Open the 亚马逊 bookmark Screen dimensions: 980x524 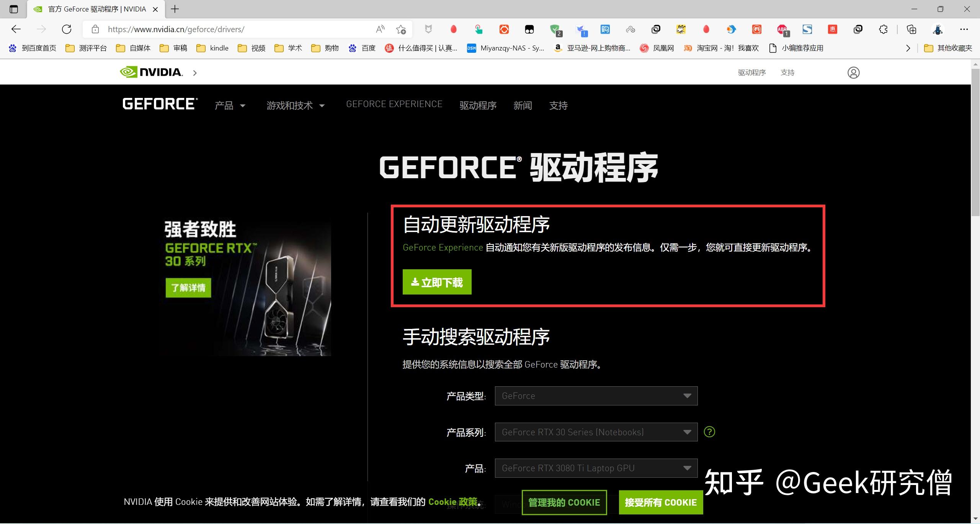coord(592,48)
